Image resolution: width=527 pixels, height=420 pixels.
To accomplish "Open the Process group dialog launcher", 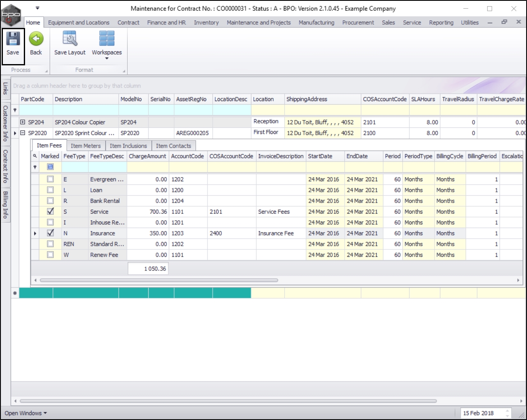I will 46,71.
